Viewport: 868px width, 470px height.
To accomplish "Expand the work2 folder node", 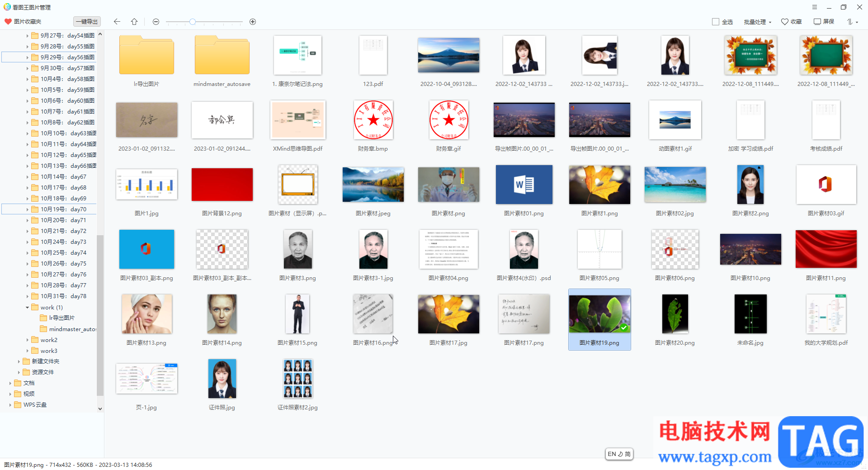I will 27,340.
